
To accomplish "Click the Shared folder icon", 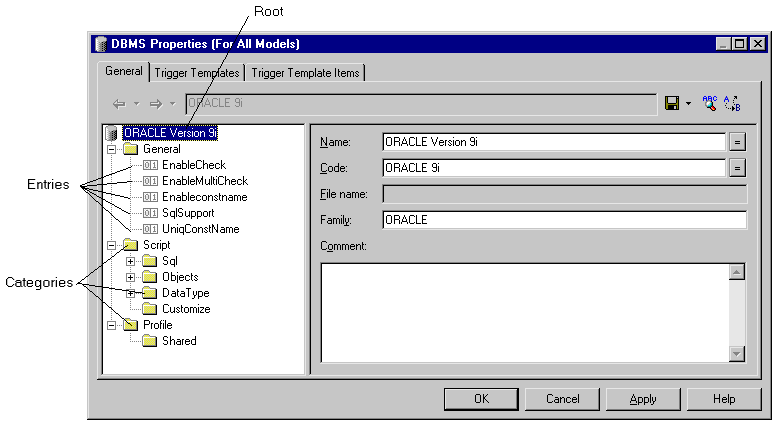I will click(x=150, y=341).
